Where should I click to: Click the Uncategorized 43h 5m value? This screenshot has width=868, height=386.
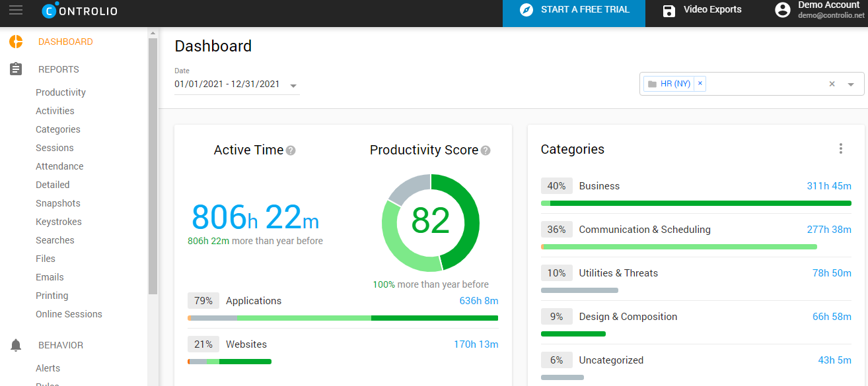835,360
